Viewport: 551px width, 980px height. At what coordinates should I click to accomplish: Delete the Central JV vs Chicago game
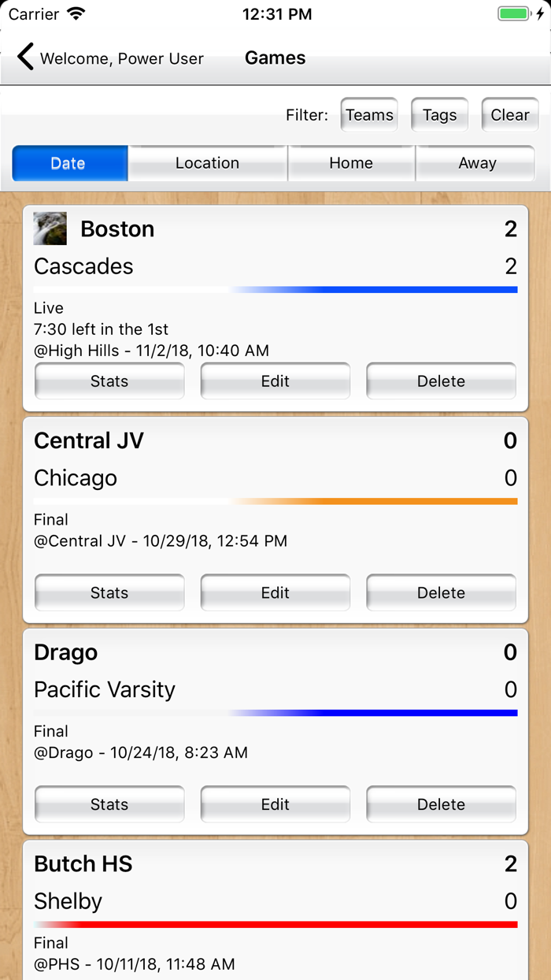pyautogui.click(x=440, y=592)
